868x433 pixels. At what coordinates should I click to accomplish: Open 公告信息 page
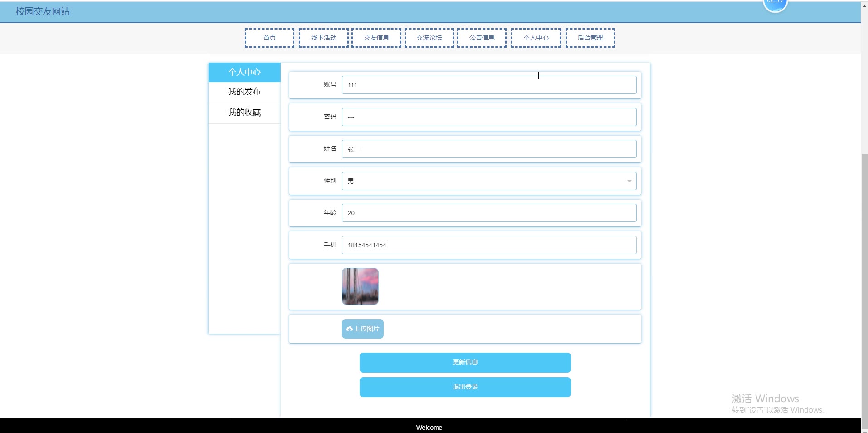482,38
